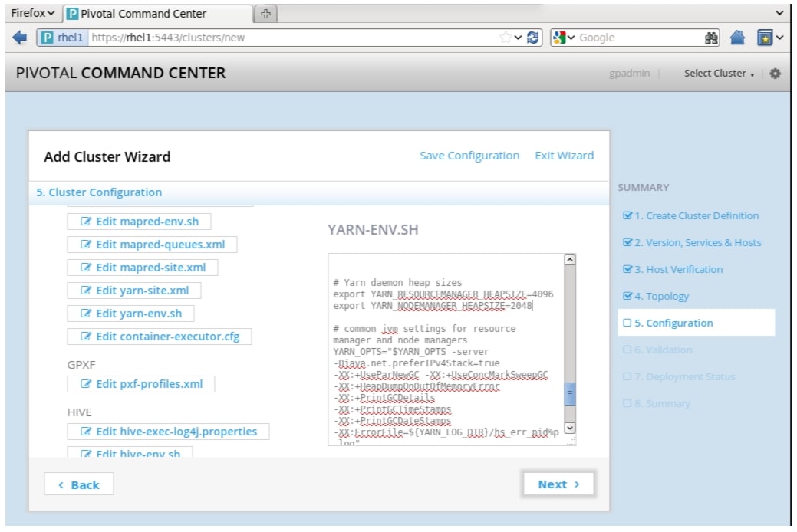This screenshot has height=532, width=797.
Task: Open the bookmarks toolbar icon
Action: tap(765, 38)
